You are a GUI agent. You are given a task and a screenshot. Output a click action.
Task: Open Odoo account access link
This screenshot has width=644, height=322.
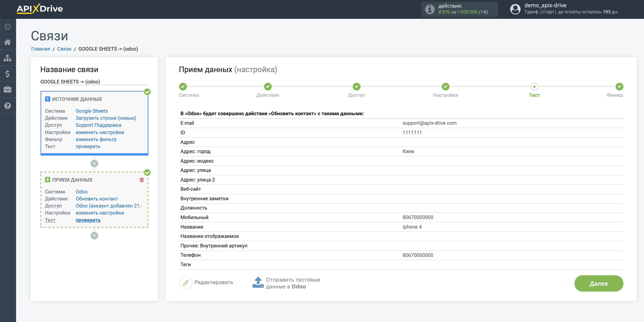[108, 206]
